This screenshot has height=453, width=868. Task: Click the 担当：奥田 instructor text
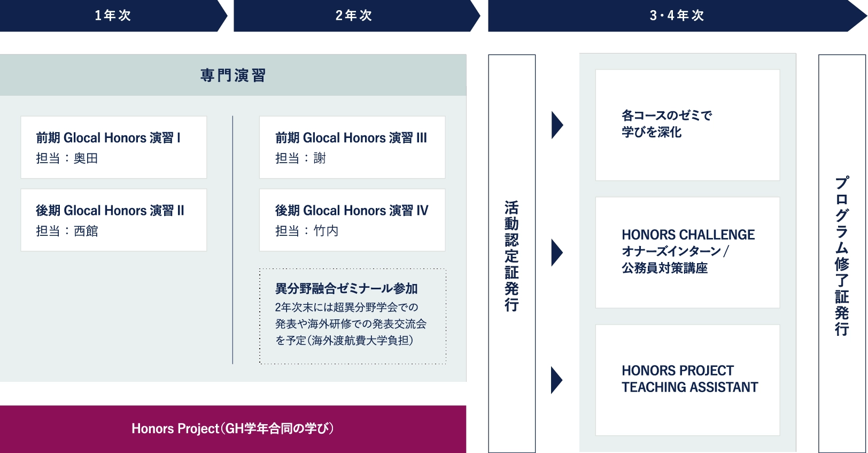click(x=67, y=158)
